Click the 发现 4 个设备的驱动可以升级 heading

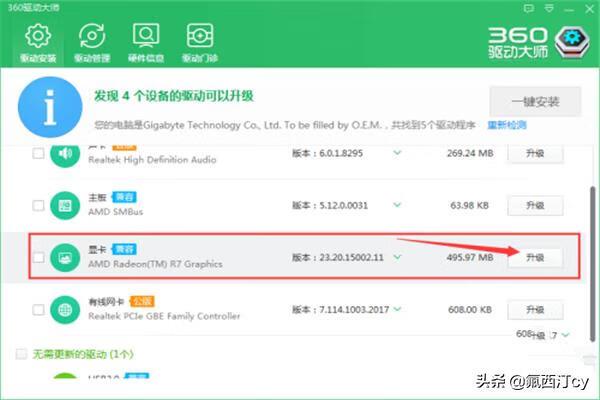(x=174, y=96)
